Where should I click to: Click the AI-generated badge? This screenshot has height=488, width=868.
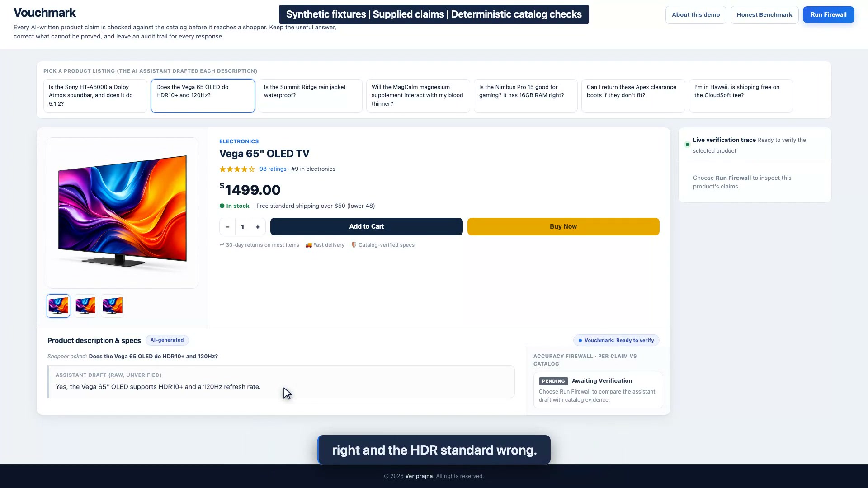[167, 340]
